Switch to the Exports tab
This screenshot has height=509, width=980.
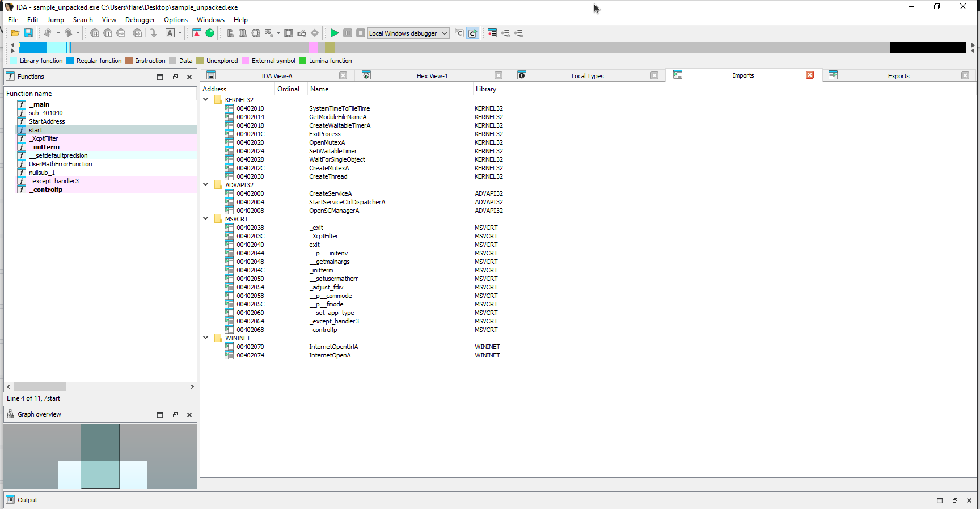(x=898, y=76)
